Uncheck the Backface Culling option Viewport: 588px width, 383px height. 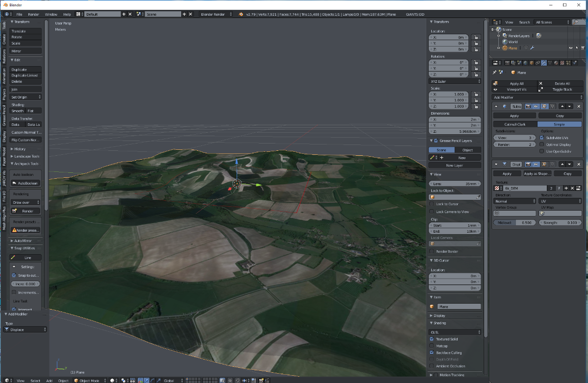click(x=432, y=353)
